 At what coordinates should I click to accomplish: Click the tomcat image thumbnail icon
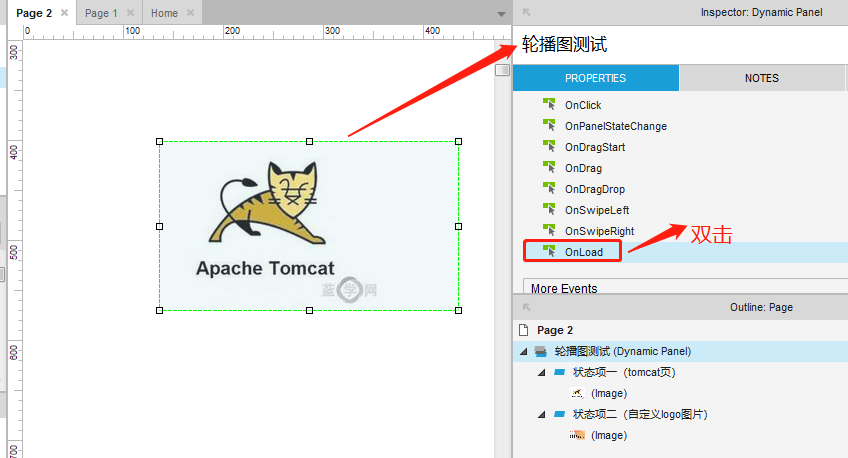pos(577,393)
